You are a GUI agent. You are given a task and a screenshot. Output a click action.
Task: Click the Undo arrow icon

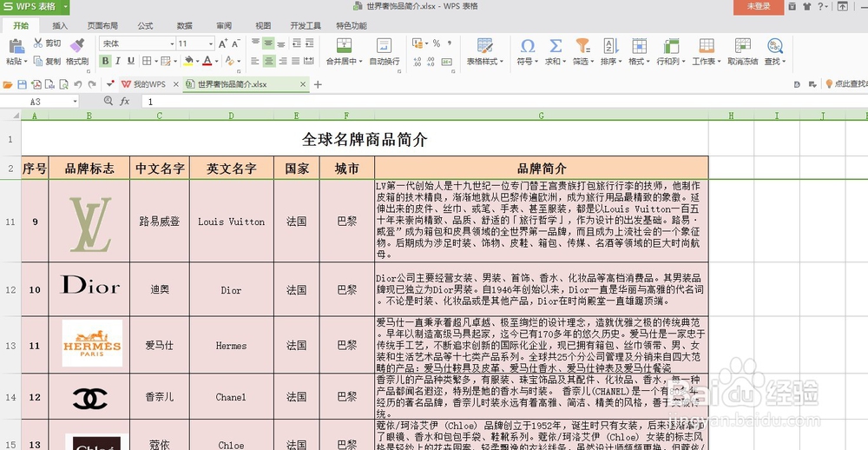77,85
